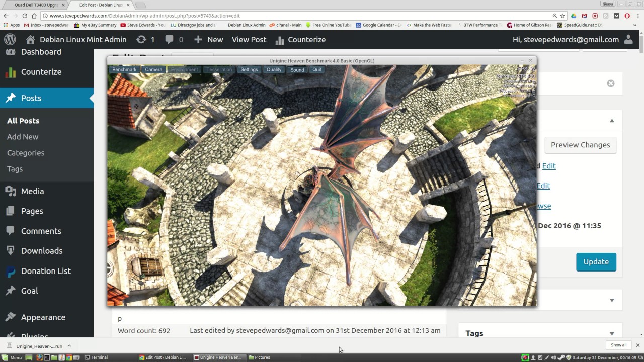644x362 pixels.
Task: Click the volume icon in system tray
Action: tap(554, 357)
